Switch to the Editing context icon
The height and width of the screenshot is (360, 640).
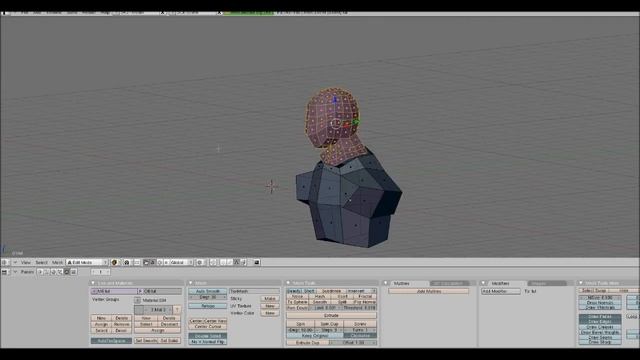click(67, 272)
